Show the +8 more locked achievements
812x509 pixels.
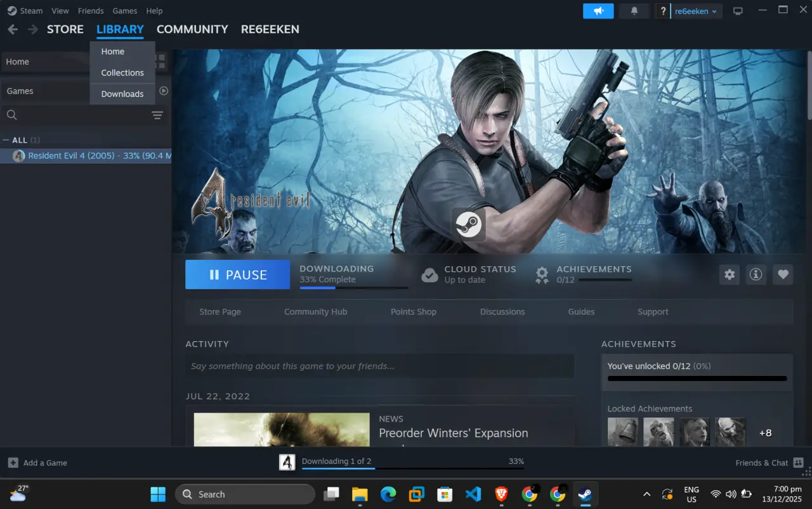766,433
